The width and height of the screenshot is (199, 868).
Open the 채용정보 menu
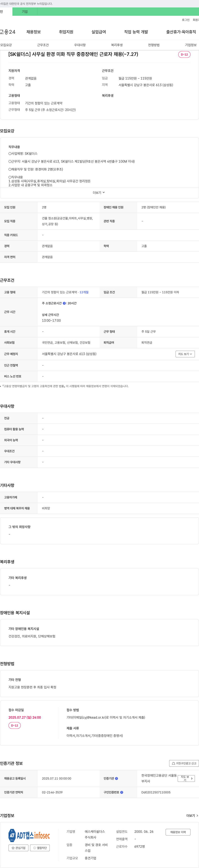(33, 32)
